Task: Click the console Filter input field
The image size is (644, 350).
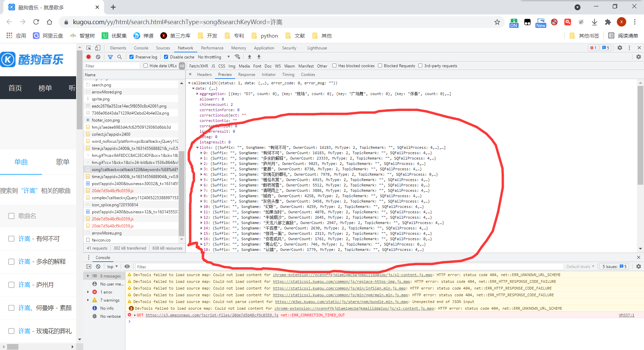Action: click(349, 267)
